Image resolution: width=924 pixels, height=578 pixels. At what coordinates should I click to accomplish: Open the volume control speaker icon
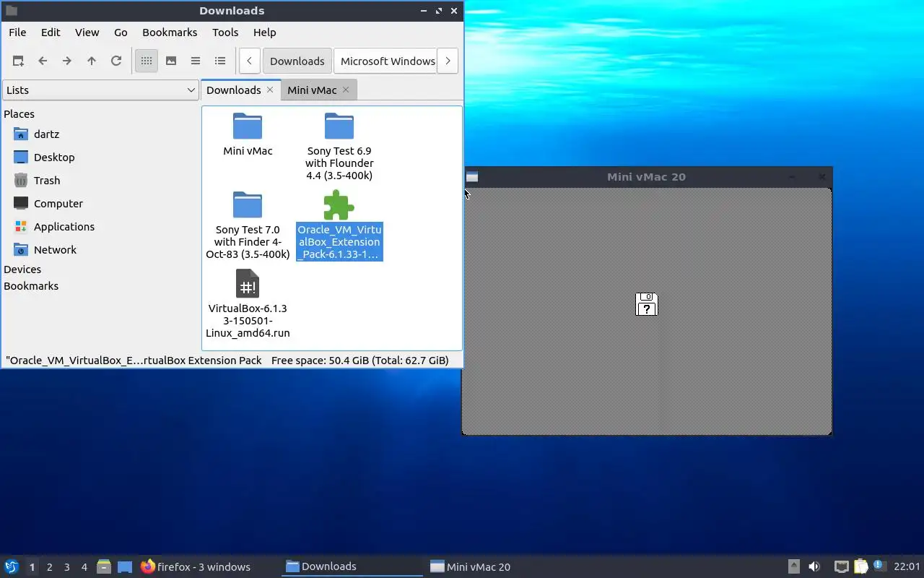point(814,567)
